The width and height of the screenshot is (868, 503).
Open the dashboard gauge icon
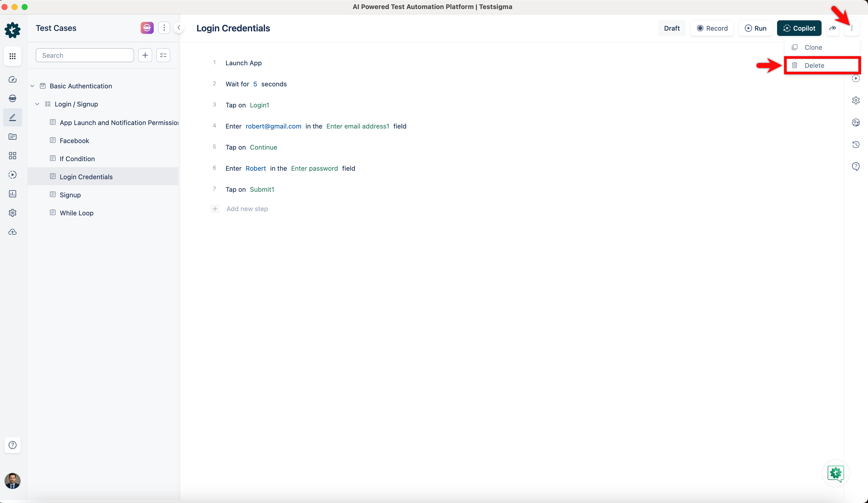click(12, 80)
